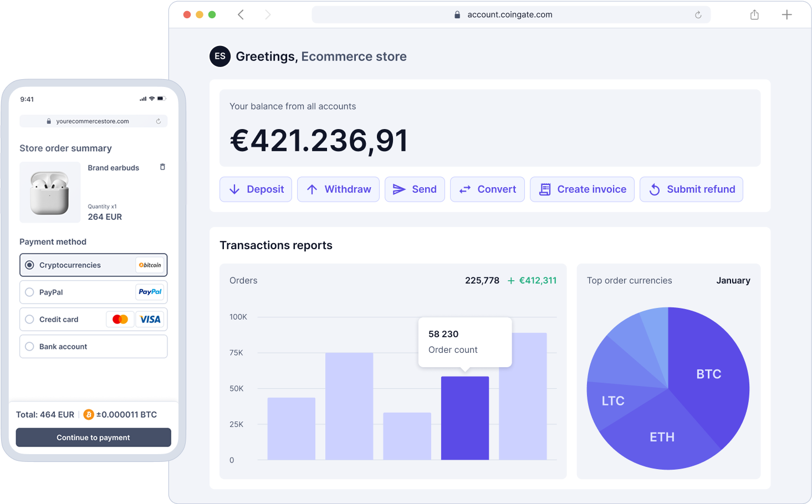The width and height of the screenshot is (812, 504).
Task: Click the browser forward arrow
Action: 268,14
